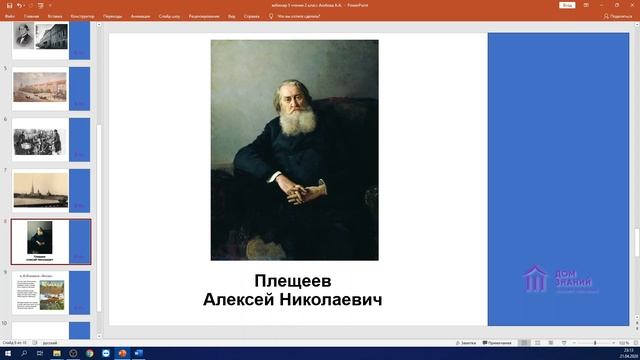The image size is (640, 360).
Task: Open Task View on the taskbar
Action: (x=40, y=353)
